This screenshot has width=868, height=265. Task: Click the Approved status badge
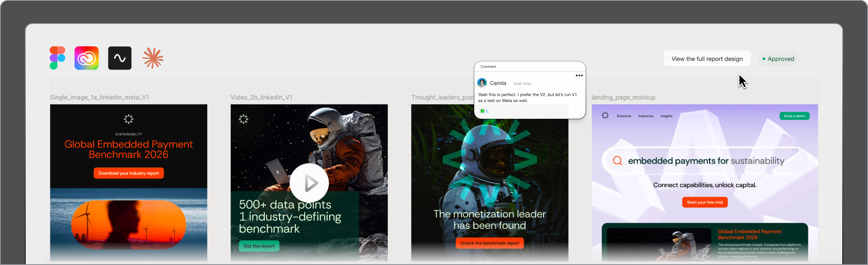pyautogui.click(x=778, y=59)
